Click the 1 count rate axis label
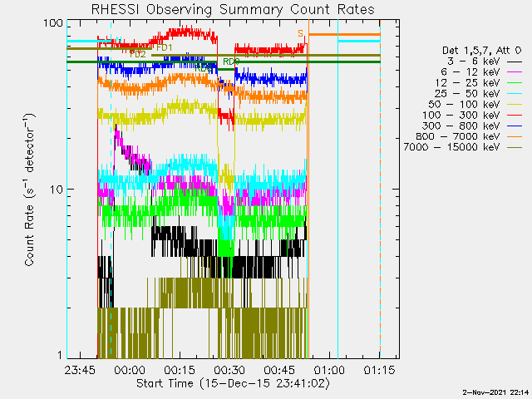Viewport: 532px width, 399px height. point(60,355)
